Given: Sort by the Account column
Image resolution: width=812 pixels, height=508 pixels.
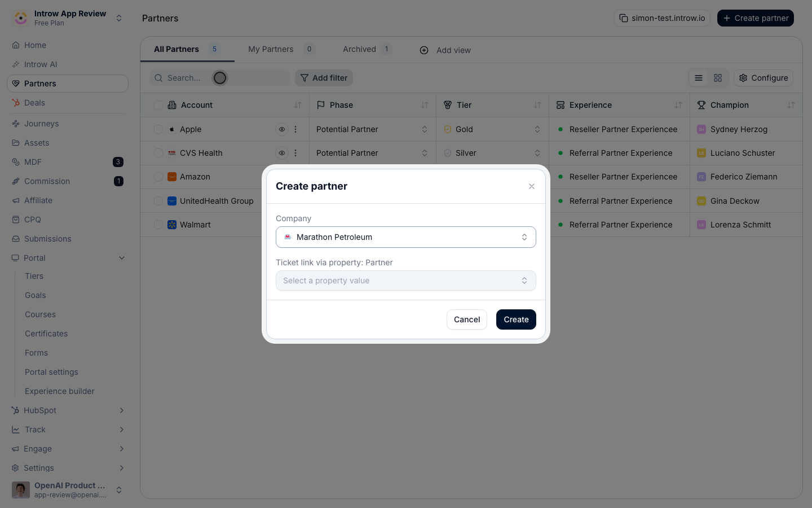Looking at the screenshot, I should click(x=298, y=105).
